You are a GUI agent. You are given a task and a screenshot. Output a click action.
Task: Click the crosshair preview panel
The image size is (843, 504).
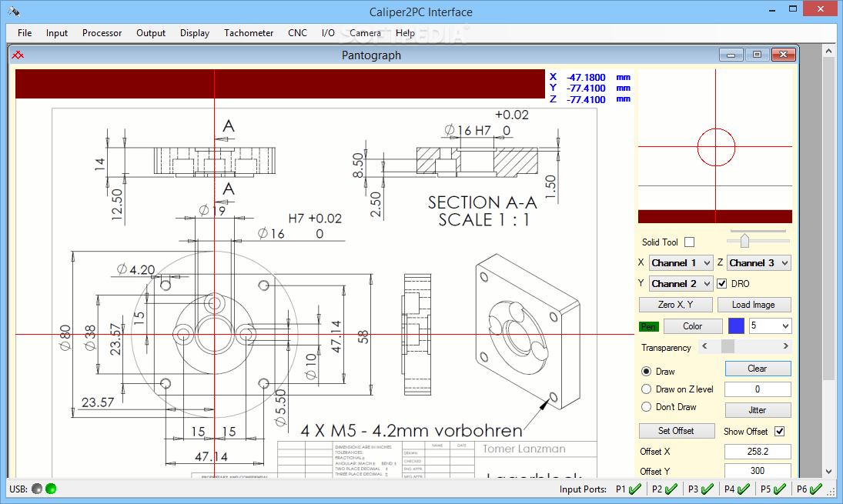(x=715, y=146)
